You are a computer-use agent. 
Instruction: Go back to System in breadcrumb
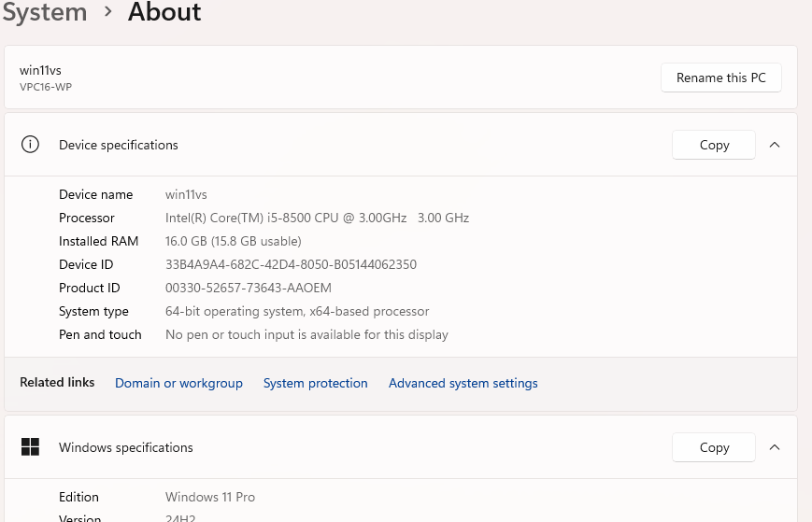(45, 11)
